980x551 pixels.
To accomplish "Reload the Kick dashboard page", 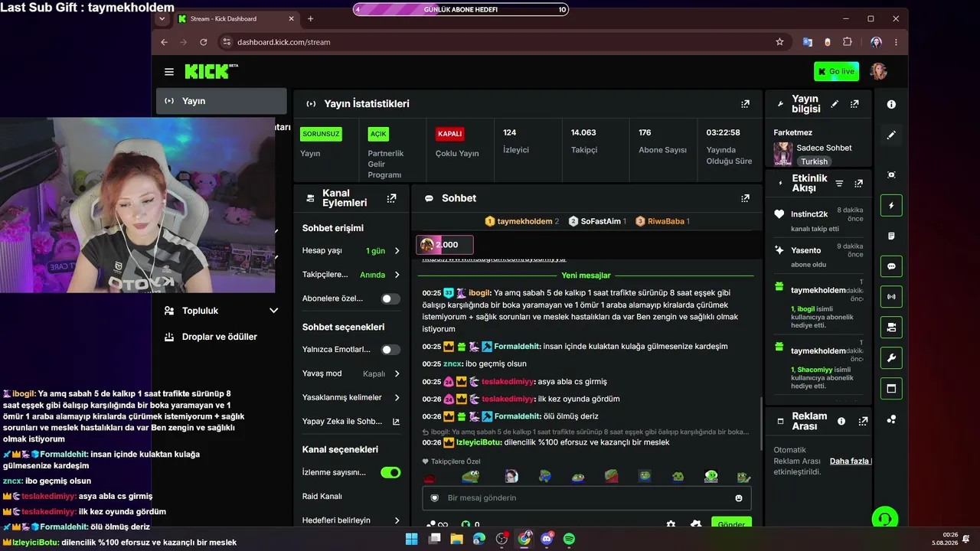I will point(204,42).
